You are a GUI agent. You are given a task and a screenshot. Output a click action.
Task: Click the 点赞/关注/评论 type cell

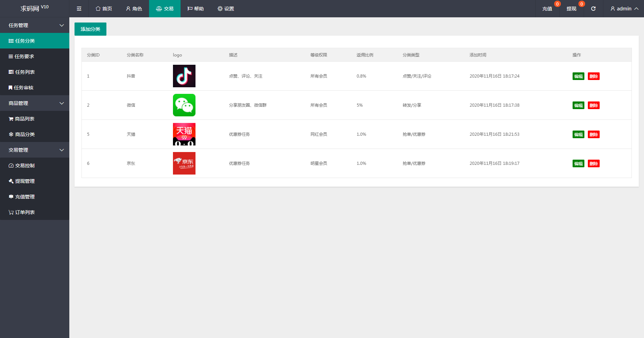(417, 76)
